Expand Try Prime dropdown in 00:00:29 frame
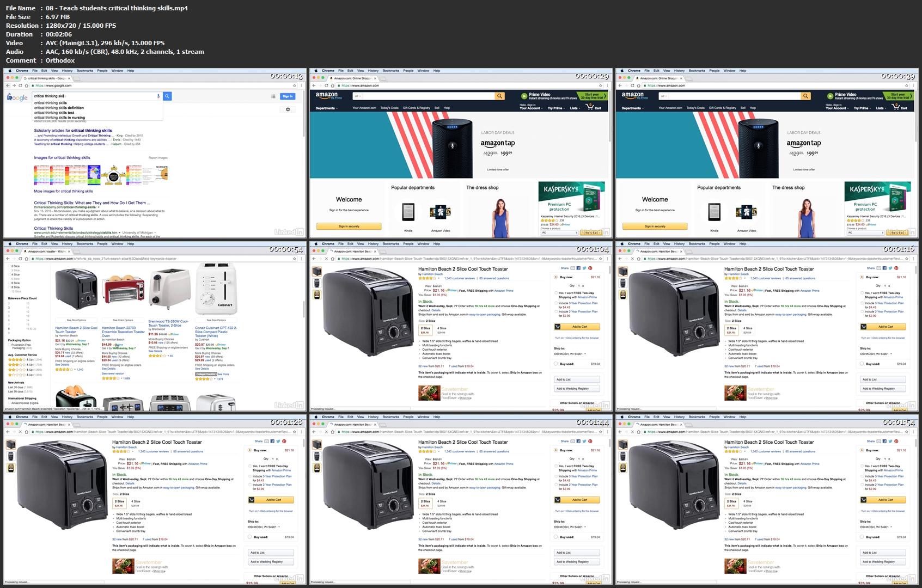The width and height of the screenshot is (922, 588). click(556, 108)
